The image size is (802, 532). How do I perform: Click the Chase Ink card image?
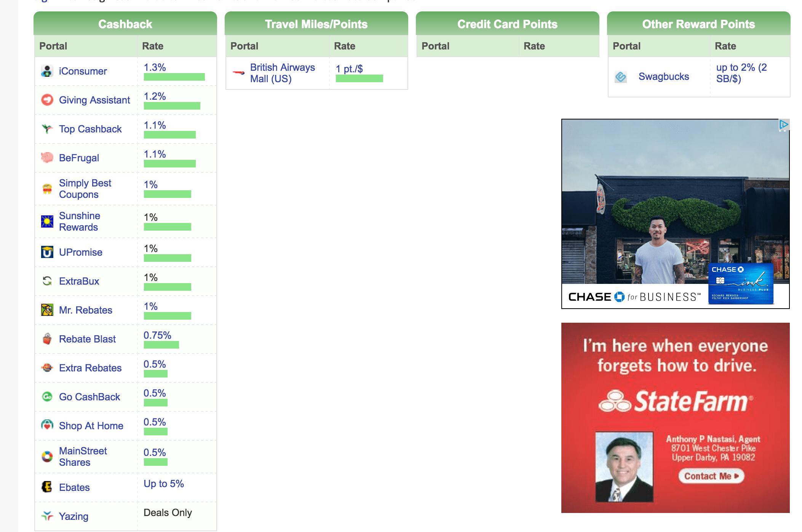pyautogui.click(x=741, y=283)
